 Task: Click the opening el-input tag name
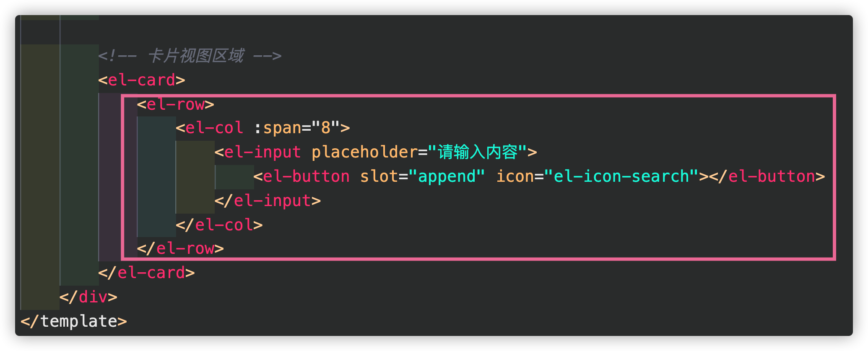point(262,152)
